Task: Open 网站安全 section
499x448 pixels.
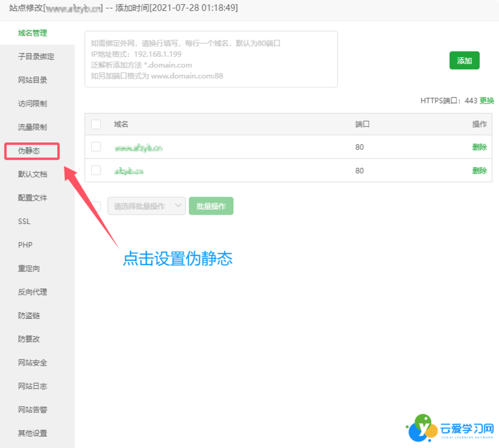Action: pyautogui.click(x=32, y=363)
